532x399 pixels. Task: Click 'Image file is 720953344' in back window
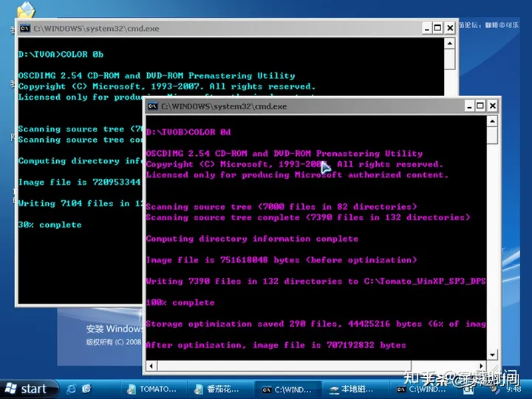coord(79,182)
